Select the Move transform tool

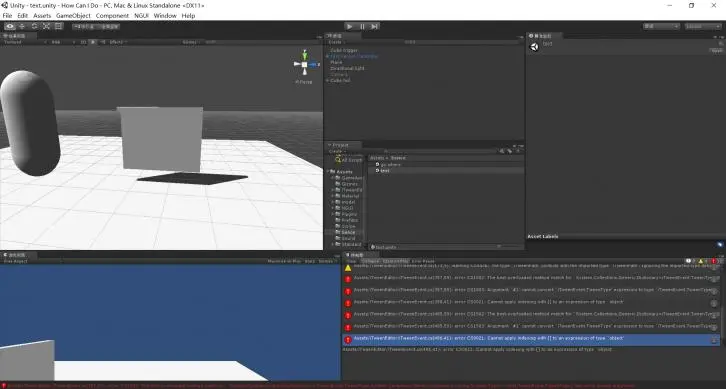pos(22,26)
